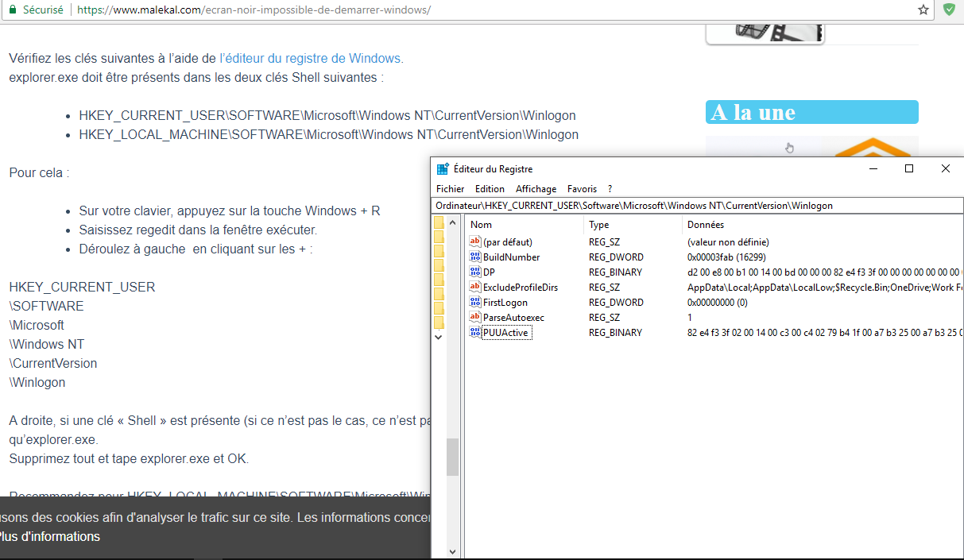
Task: Click the Plus d'informations cookie link
Action: coord(49,536)
